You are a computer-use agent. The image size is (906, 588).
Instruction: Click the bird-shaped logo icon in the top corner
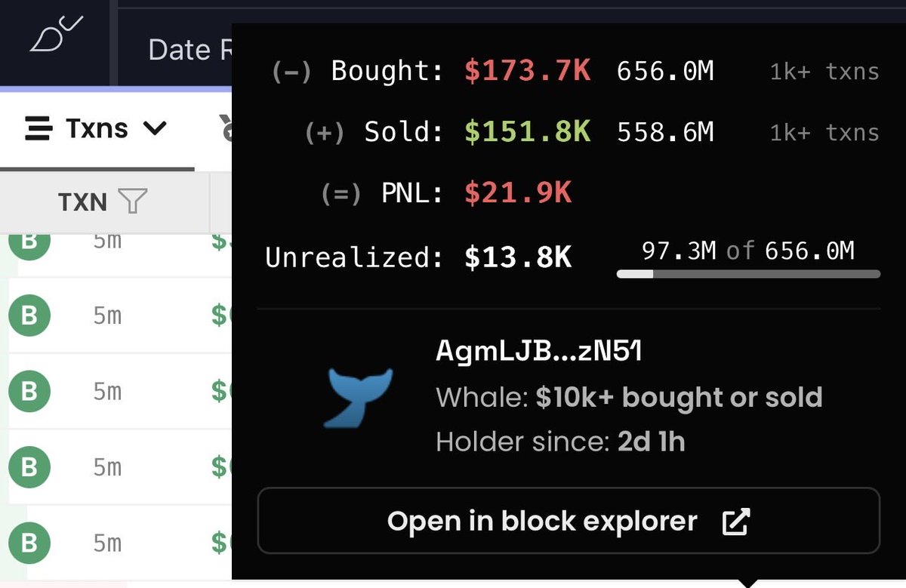pos(56,33)
